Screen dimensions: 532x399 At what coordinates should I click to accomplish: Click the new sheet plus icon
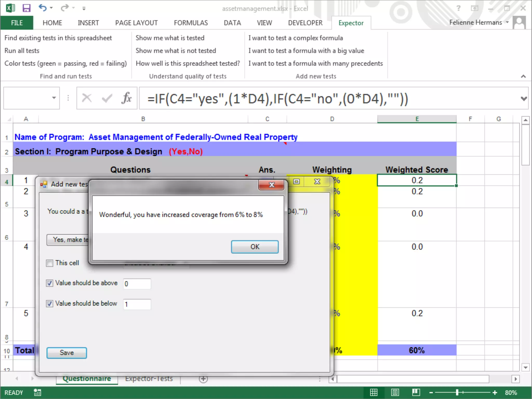pos(203,379)
